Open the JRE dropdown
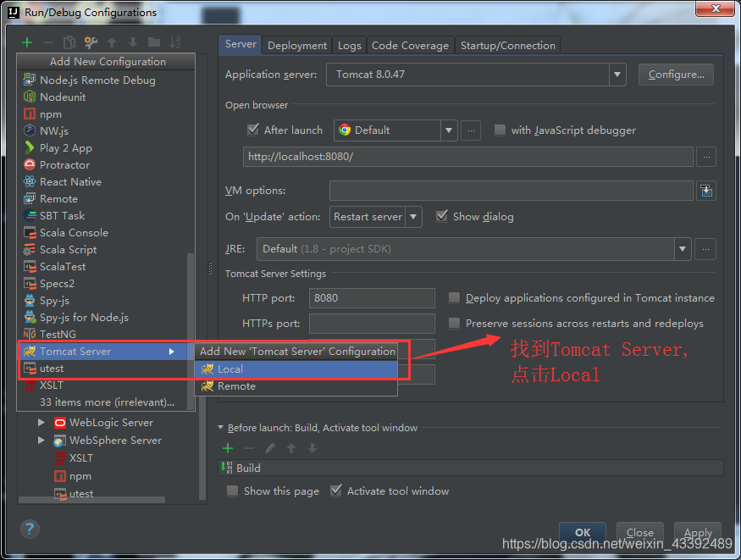 682,249
